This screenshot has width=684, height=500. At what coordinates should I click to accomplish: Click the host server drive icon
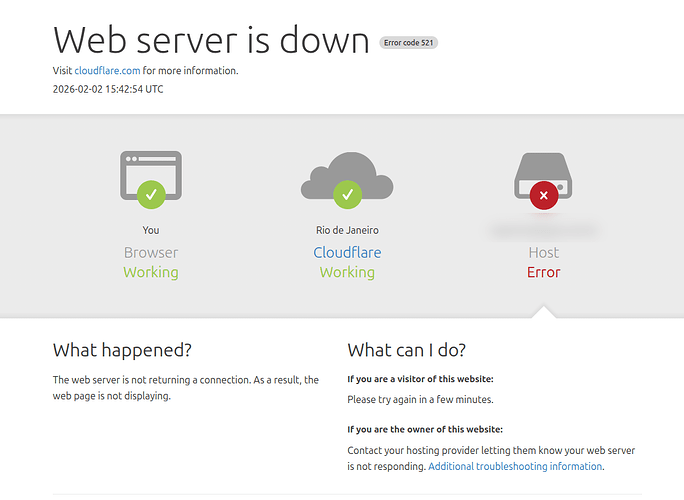[x=543, y=175]
